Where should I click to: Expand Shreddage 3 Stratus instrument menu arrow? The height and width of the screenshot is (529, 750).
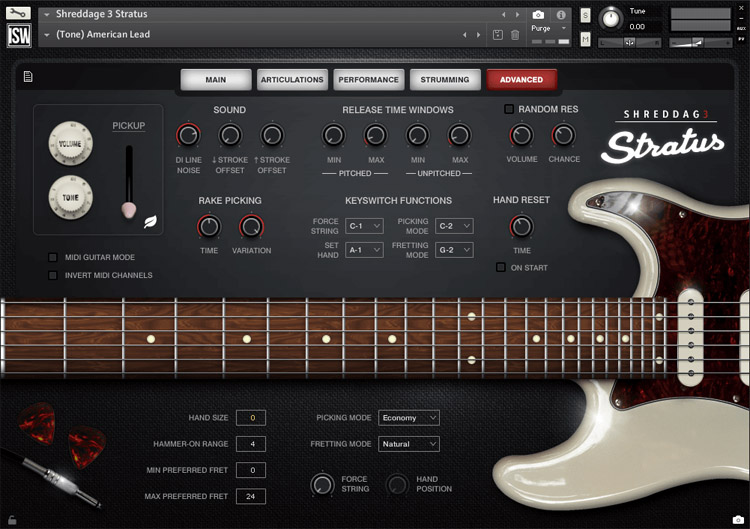click(47, 14)
